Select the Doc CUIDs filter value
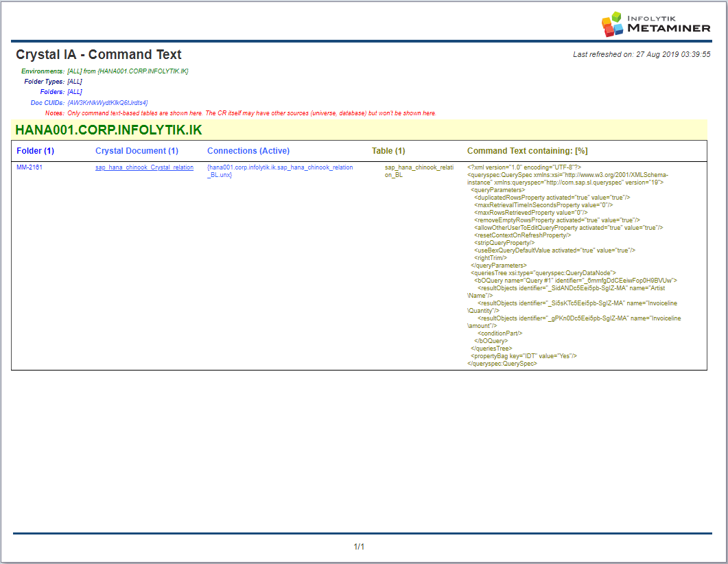The width and height of the screenshot is (728, 564). pos(108,103)
